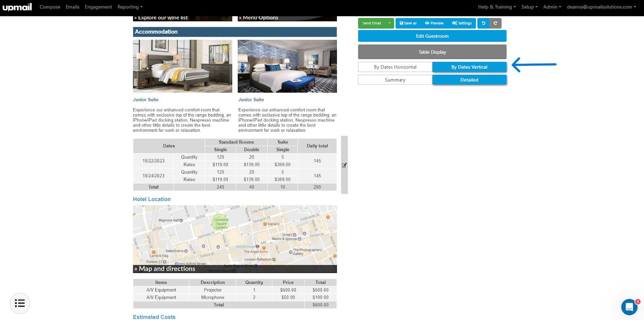Screen dimensions: 644x320
Task: Expand the Help & Training menu
Action: click(497, 7)
